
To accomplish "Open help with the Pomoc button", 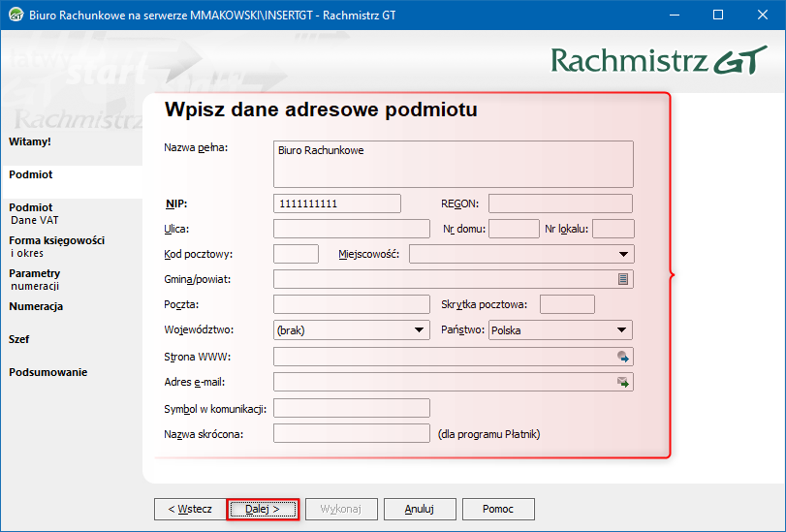I will [x=498, y=509].
